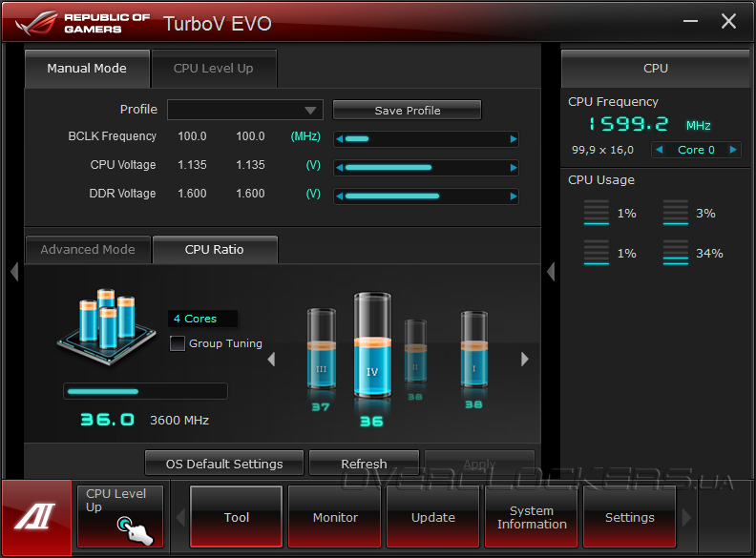This screenshot has width=756, height=558.
Task: Collapse the left side panel arrow
Action: point(14,271)
